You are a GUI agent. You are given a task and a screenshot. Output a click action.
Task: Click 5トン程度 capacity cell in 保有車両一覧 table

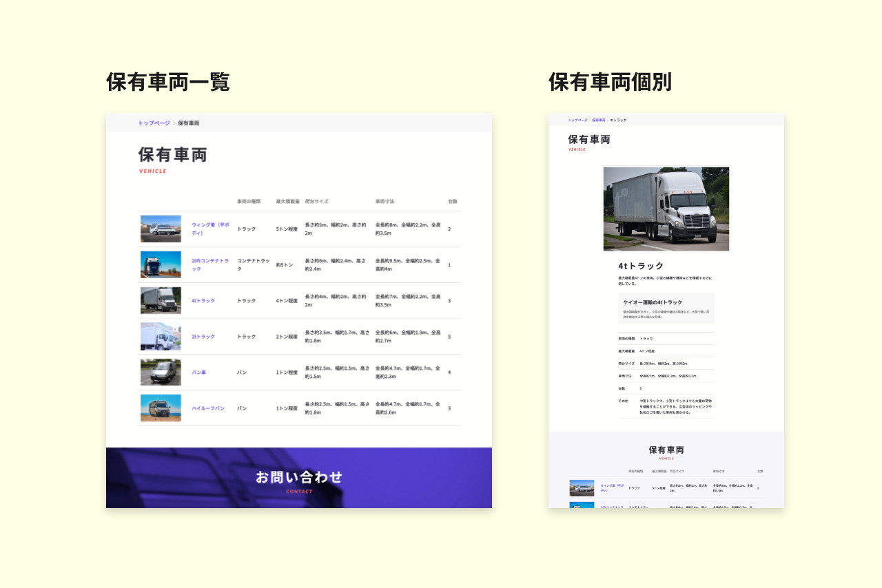[287, 229]
